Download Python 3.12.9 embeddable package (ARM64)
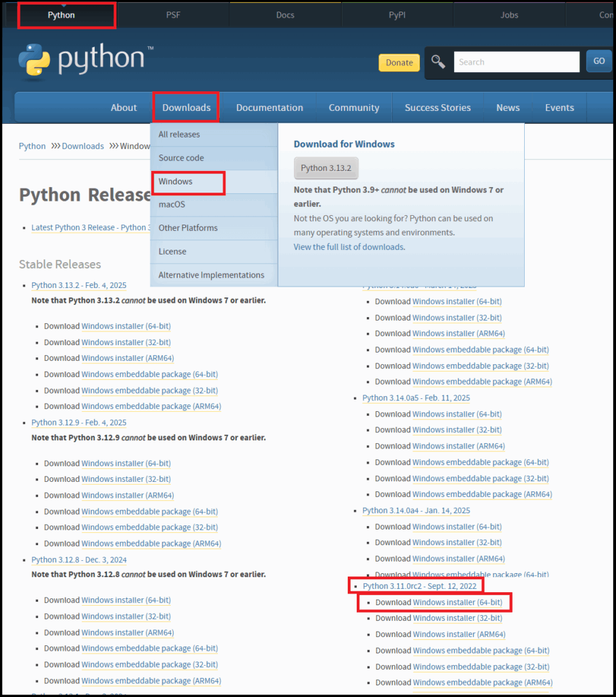Viewport: 616px width, 697px height. pos(151,544)
